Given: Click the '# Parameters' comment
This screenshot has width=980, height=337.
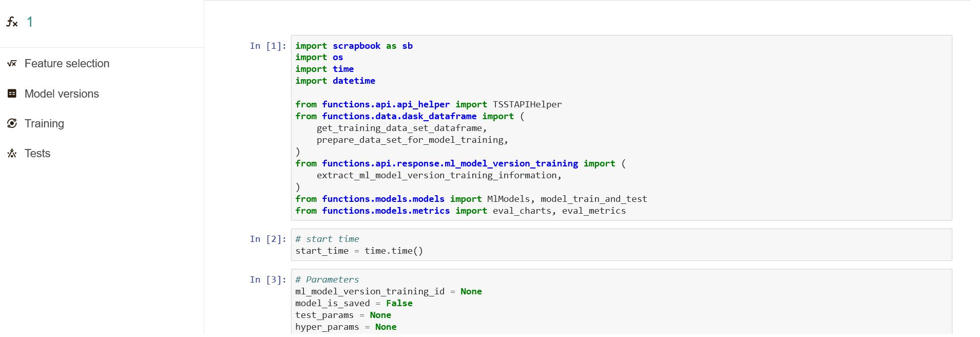Looking at the screenshot, I should pos(327,279).
